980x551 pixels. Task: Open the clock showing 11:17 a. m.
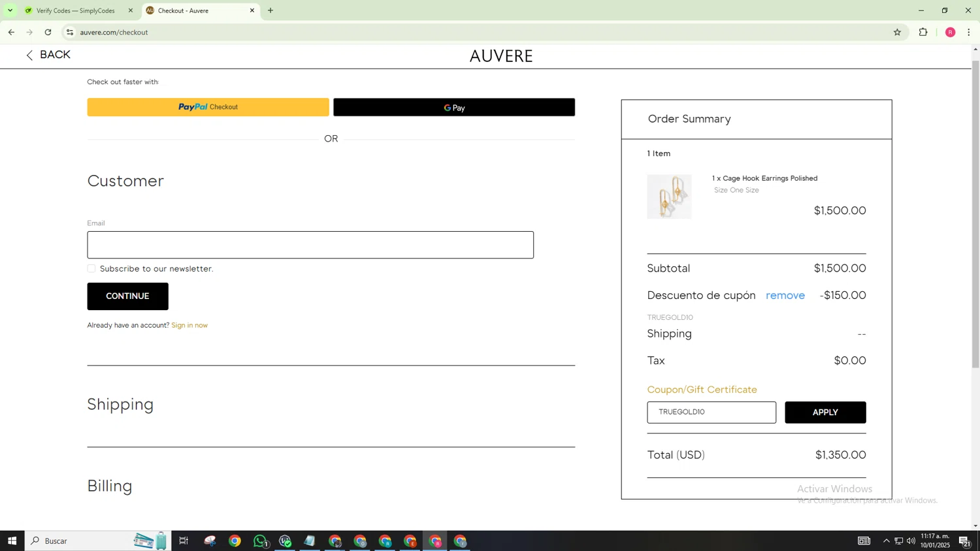coord(935,541)
